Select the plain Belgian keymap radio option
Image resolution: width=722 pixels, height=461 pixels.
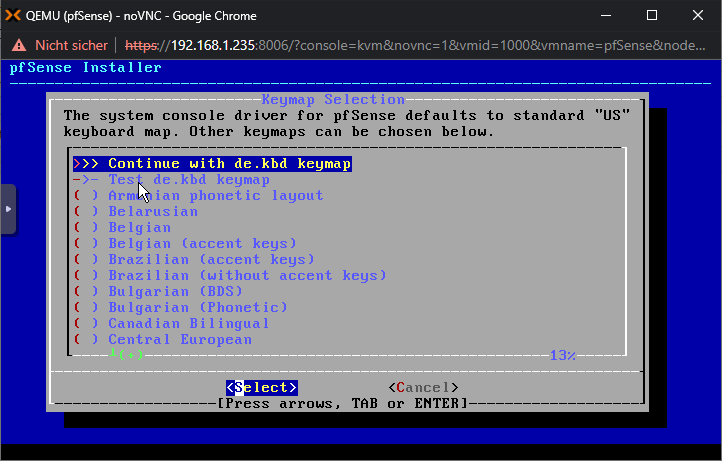122,228
